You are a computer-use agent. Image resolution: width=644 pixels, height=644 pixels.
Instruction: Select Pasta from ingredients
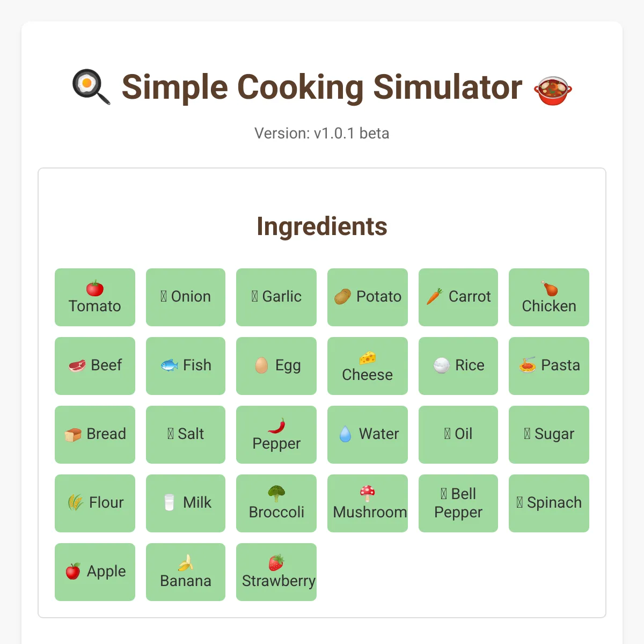point(549,366)
